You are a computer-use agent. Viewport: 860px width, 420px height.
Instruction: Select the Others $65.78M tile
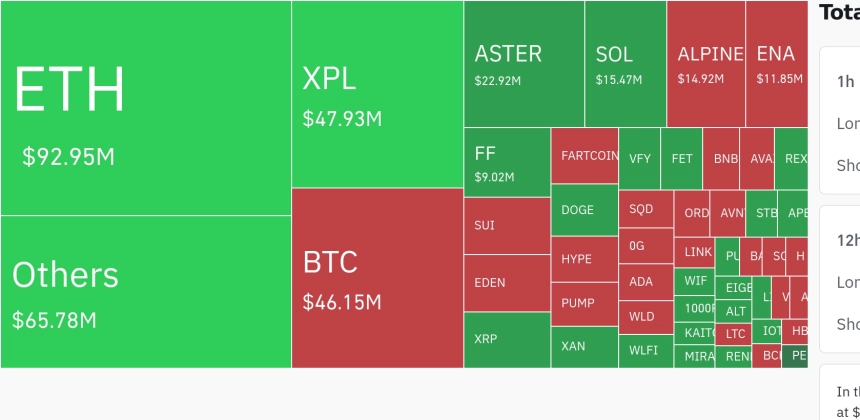[146, 292]
